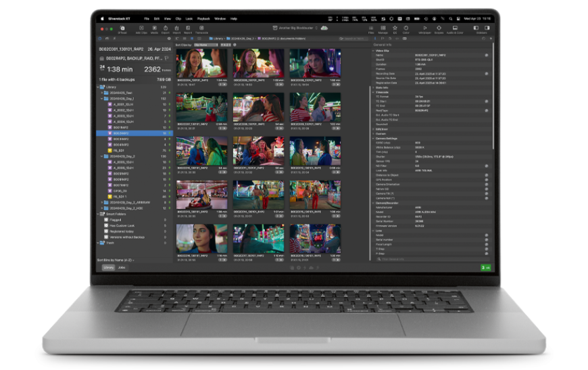Click the Transcode toolbar icon
The image size is (588, 370).
click(201, 29)
